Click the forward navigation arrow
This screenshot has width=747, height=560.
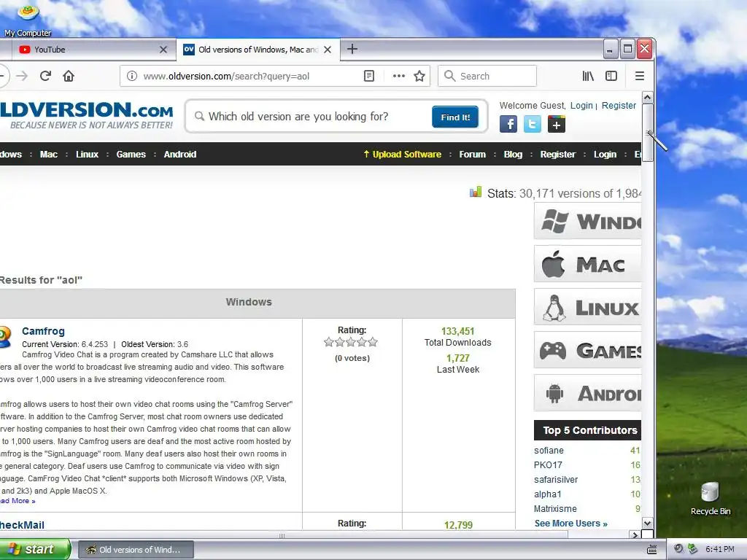(x=22, y=76)
